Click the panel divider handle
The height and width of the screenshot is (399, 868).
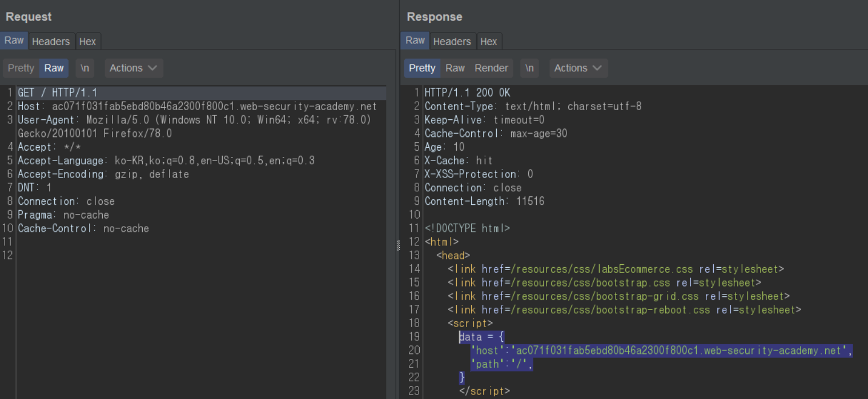pyautogui.click(x=398, y=245)
